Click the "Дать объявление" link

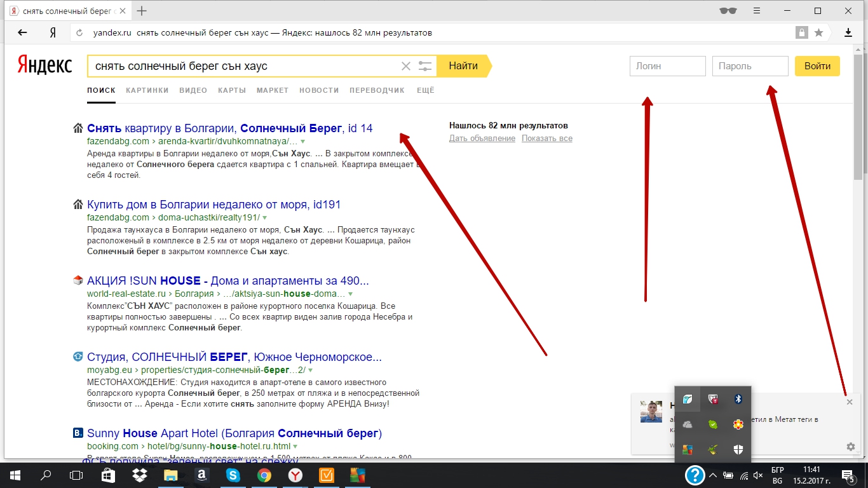coord(482,139)
